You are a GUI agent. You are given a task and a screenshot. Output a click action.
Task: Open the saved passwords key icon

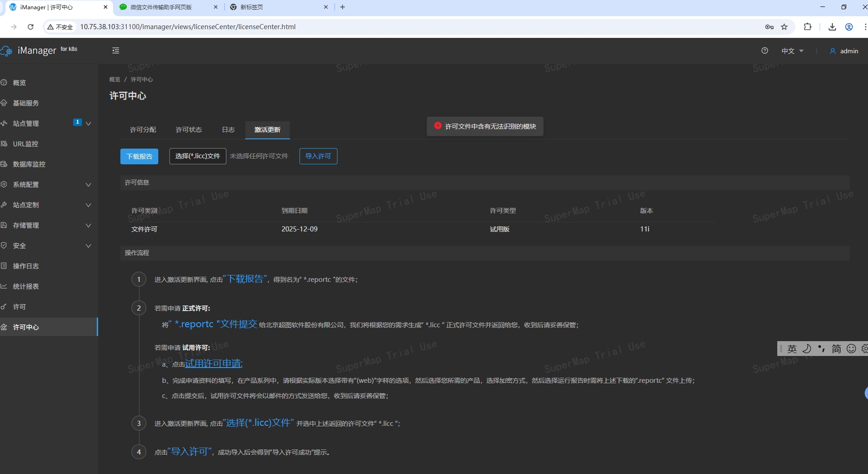pyautogui.click(x=769, y=27)
